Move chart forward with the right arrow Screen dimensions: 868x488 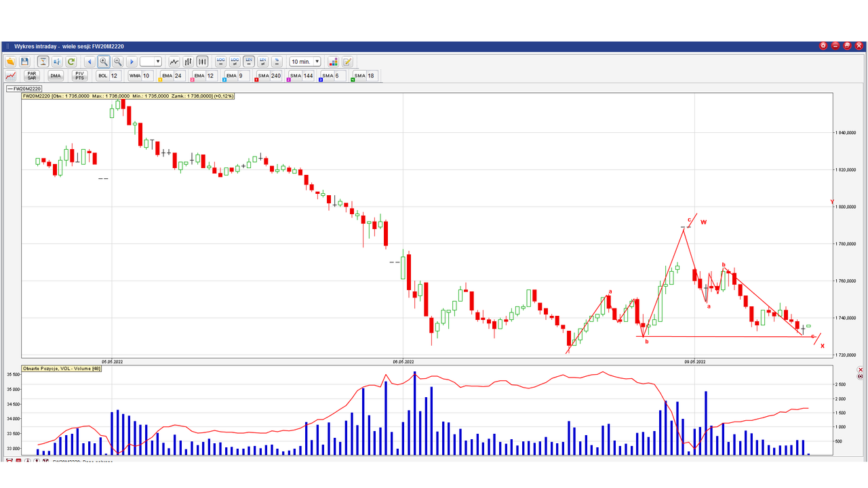(132, 62)
